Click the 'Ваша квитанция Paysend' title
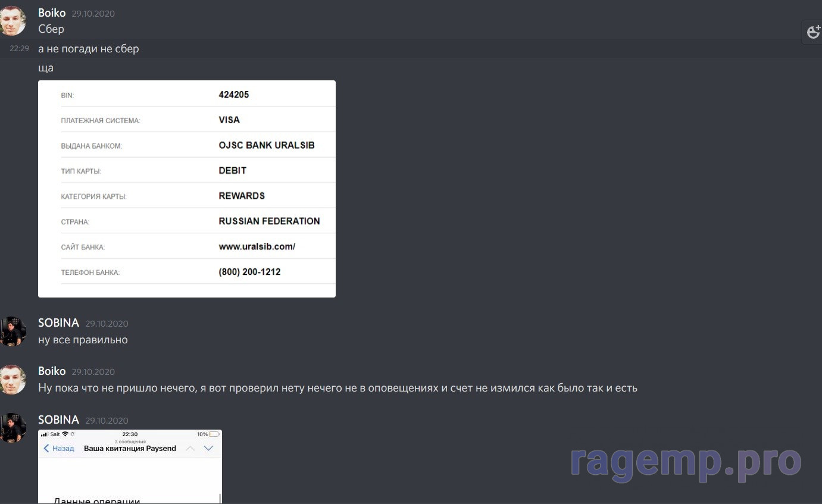 (x=130, y=449)
